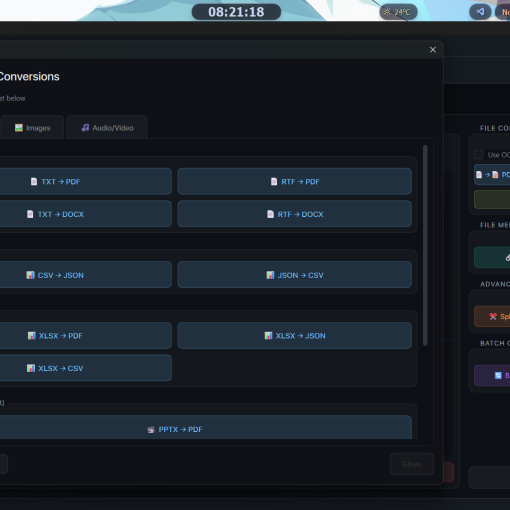Click the purple Batch convert icon
Screen dimensions: 510x510
[x=498, y=375]
